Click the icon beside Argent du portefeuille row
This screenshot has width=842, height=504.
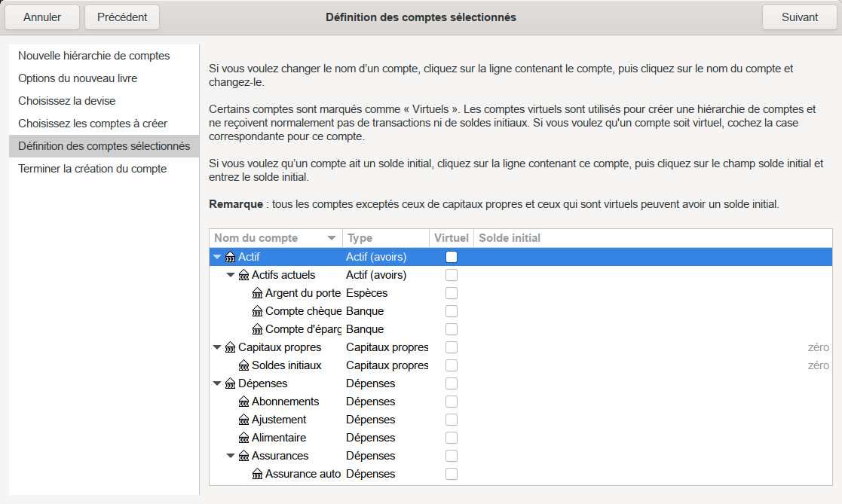tap(257, 293)
